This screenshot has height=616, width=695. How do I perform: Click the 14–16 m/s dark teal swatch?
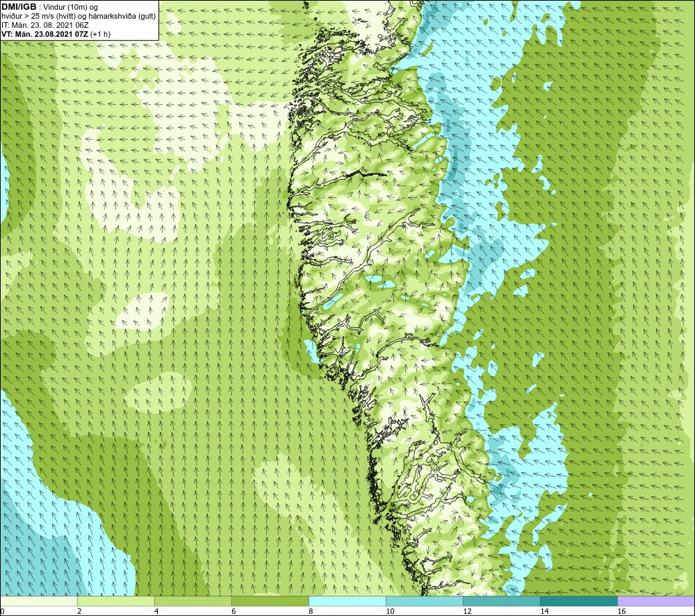pos(579,601)
